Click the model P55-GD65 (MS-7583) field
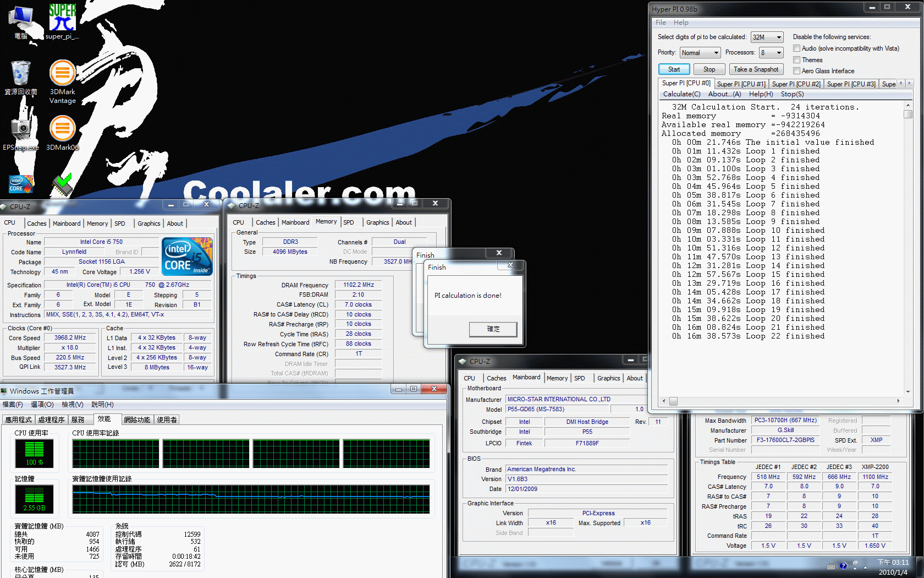924x578 pixels. click(558, 410)
